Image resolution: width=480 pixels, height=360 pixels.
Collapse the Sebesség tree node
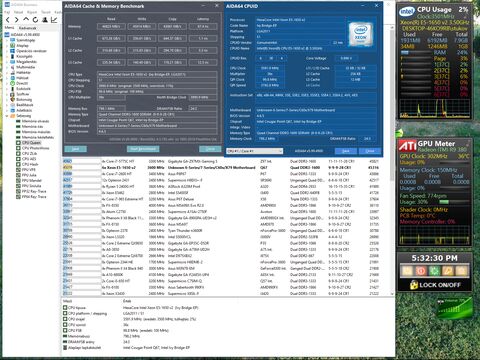click(x=7, y=116)
